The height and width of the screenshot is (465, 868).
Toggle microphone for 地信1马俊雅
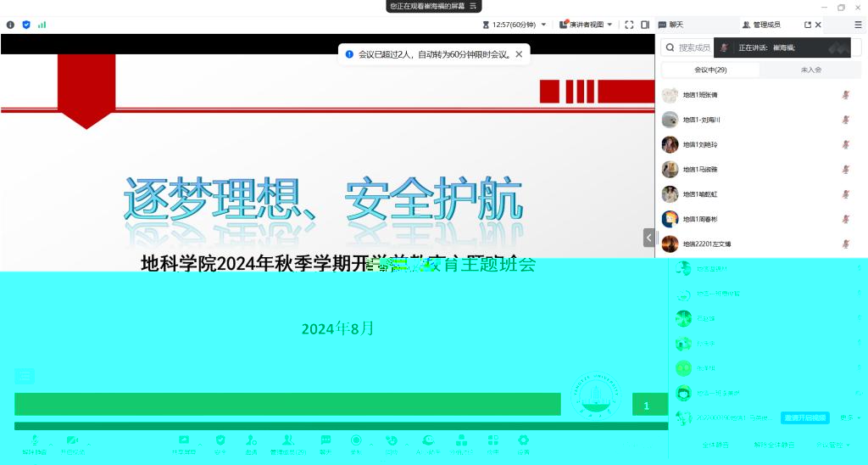(845, 170)
